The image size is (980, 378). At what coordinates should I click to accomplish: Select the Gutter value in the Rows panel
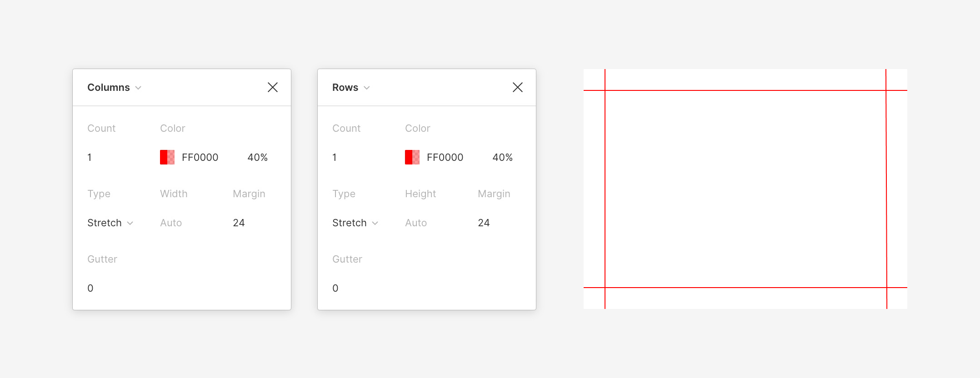click(x=335, y=288)
